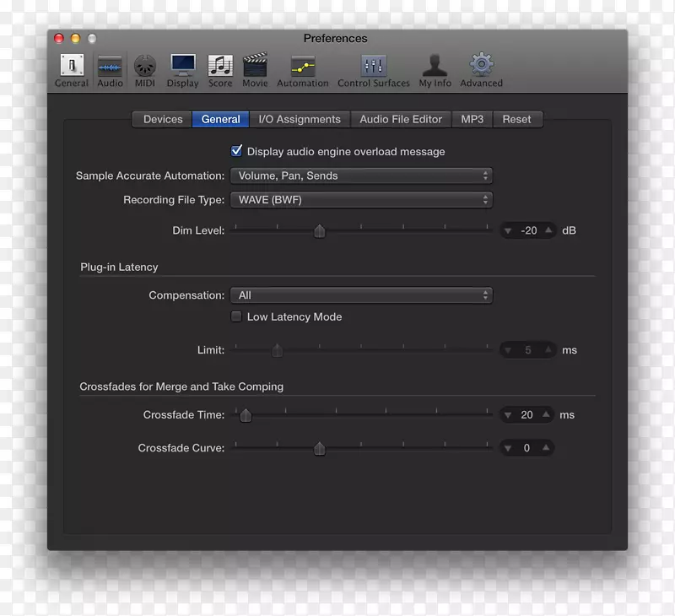Open the Recording File Type menu
Viewport: 675px width, 616px height.
(x=361, y=200)
